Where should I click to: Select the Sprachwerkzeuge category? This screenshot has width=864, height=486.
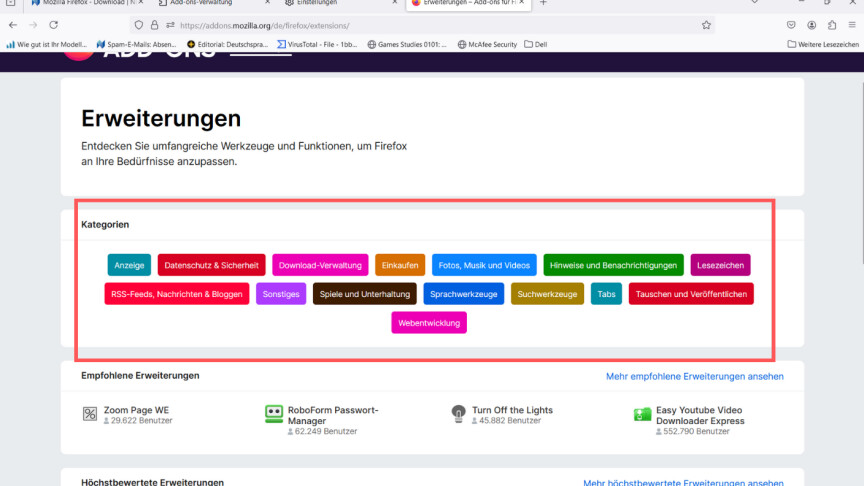click(x=463, y=294)
